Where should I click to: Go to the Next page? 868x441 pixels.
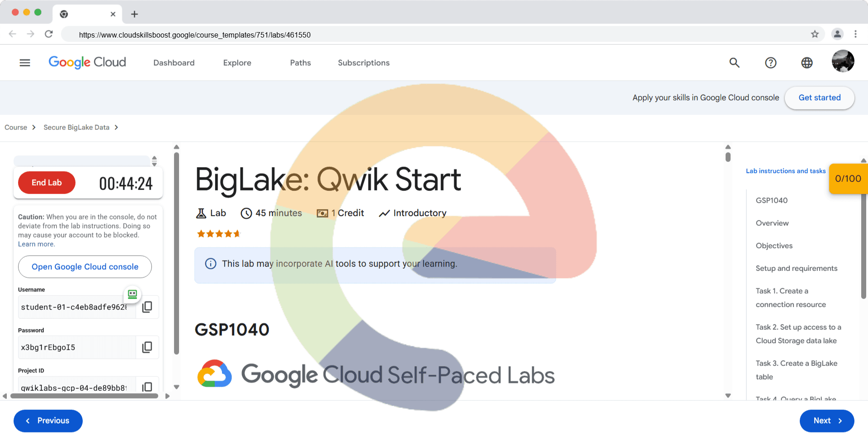827,421
